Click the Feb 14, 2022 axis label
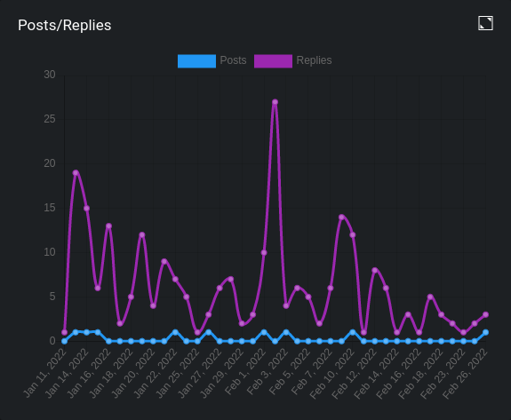The image size is (511, 420). click(377, 373)
